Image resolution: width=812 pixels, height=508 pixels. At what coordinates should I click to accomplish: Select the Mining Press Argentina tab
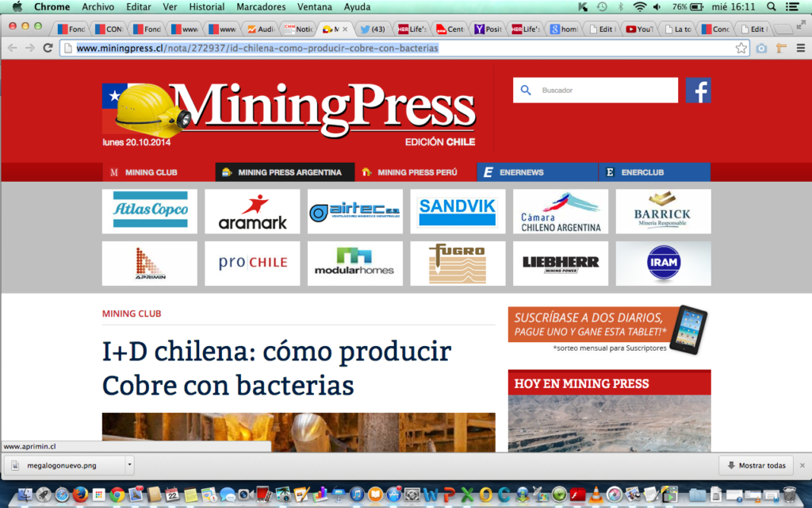[x=284, y=172]
